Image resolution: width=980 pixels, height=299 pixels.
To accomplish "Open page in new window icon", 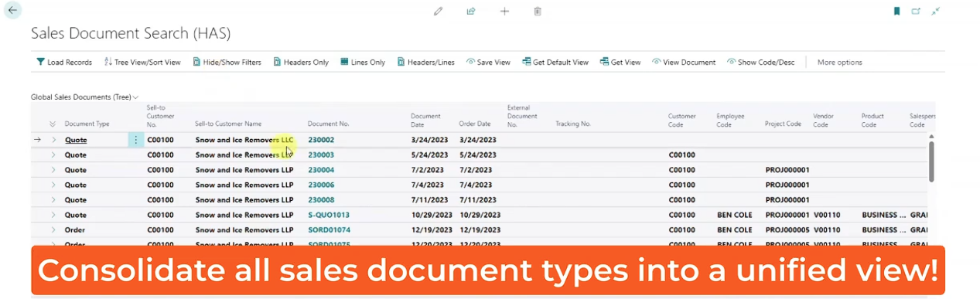I will pos(916,12).
